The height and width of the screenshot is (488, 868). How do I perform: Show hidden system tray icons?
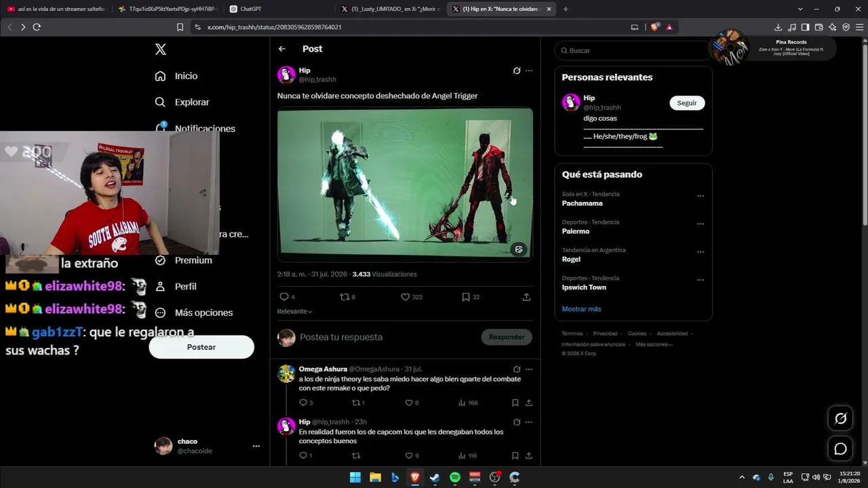point(742,477)
